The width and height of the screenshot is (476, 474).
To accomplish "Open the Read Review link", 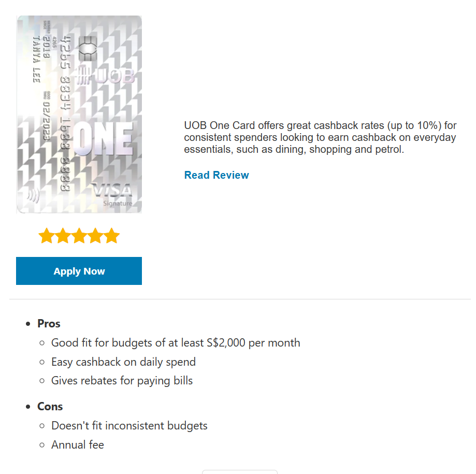I will pos(217,175).
